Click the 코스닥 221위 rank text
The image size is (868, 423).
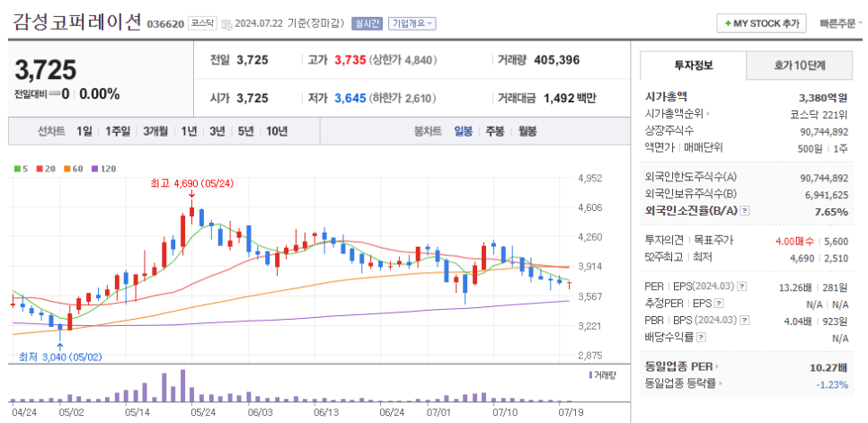(x=819, y=114)
